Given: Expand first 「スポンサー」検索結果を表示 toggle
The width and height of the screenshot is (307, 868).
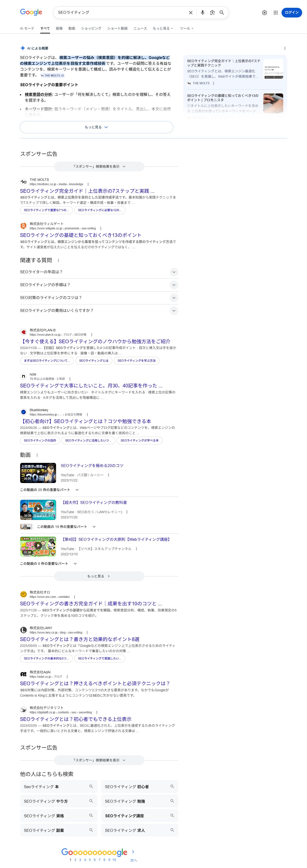Looking at the screenshot, I should tap(99, 167).
